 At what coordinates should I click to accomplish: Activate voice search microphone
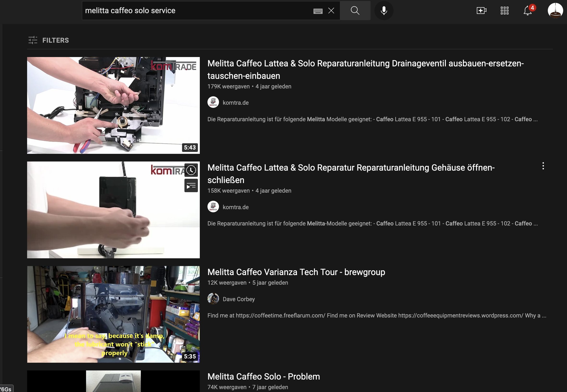(x=384, y=11)
